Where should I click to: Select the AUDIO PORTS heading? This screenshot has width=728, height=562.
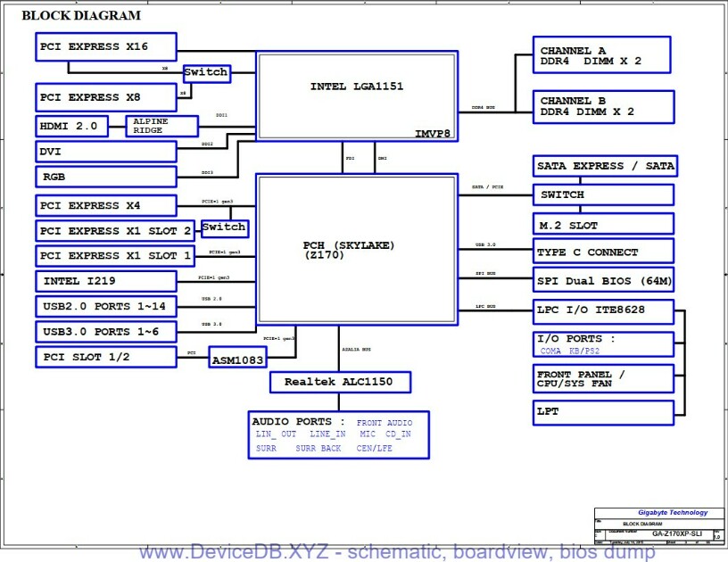(298, 421)
